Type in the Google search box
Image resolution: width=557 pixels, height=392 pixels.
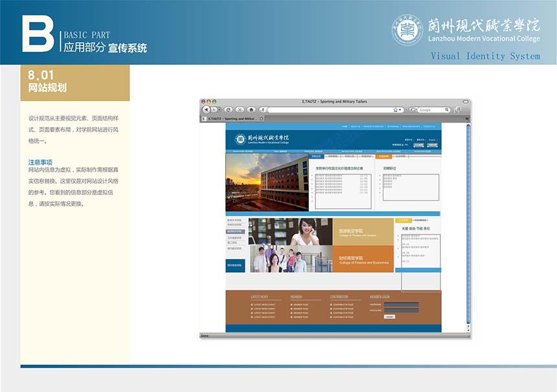coord(431,110)
